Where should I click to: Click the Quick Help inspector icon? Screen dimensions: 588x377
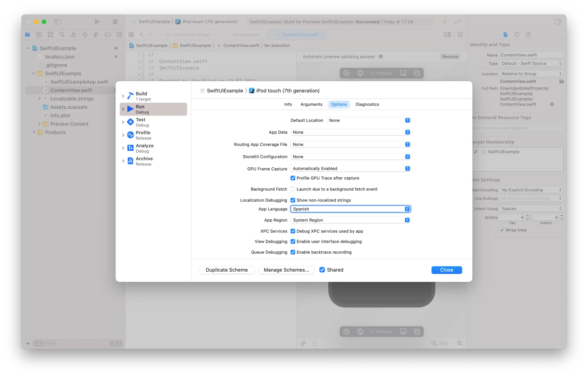528,35
